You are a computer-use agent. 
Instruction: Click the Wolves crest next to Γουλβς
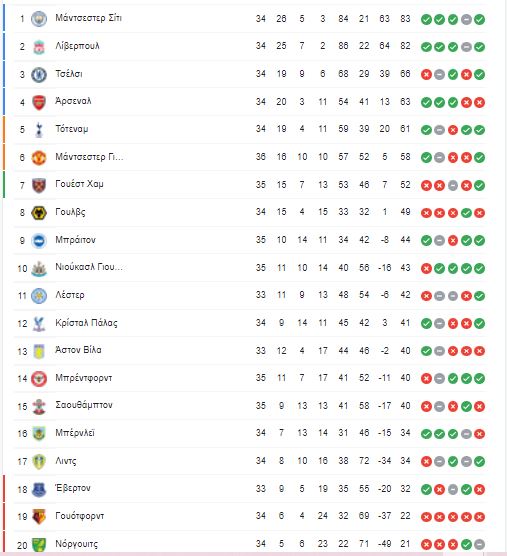point(39,213)
